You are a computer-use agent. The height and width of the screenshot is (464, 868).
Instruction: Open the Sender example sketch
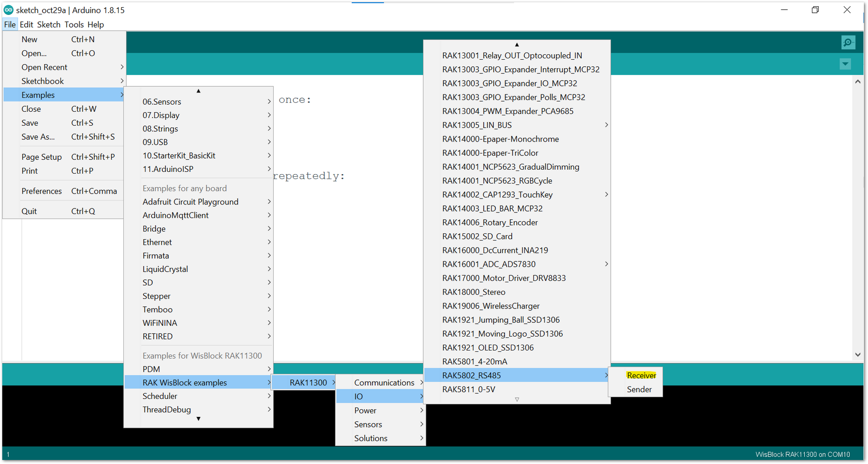tap(636, 389)
